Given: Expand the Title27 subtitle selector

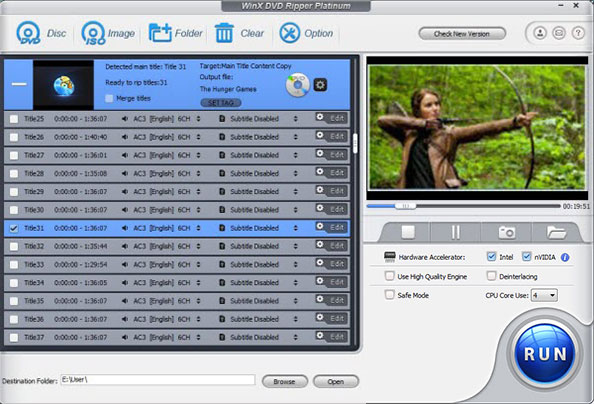Looking at the screenshot, I should [x=295, y=155].
